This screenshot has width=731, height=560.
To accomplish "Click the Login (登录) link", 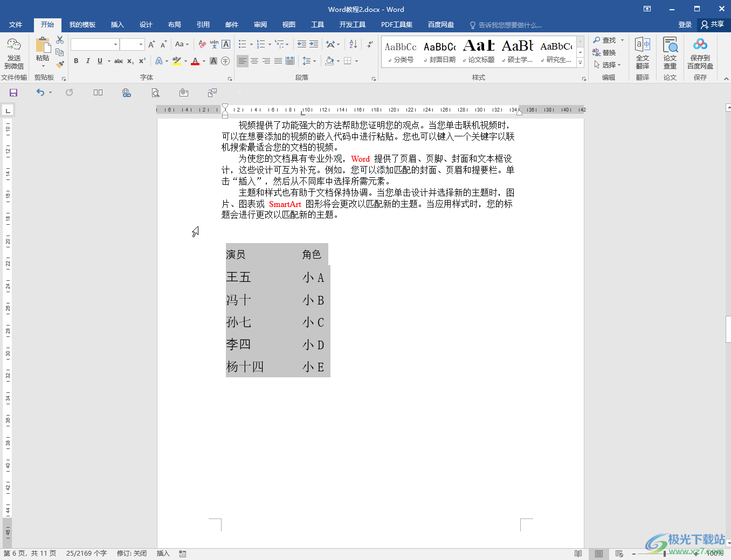I will tap(685, 25).
